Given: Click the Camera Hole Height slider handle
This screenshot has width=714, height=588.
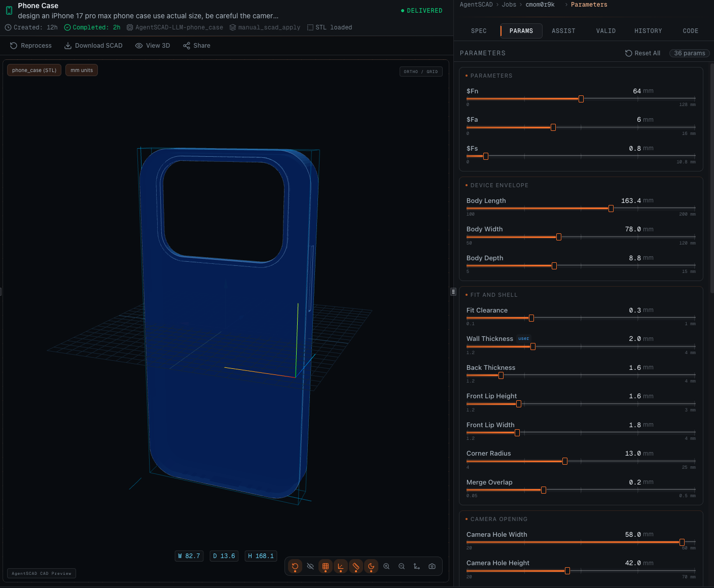Looking at the screenshot, I should point(567,571).
